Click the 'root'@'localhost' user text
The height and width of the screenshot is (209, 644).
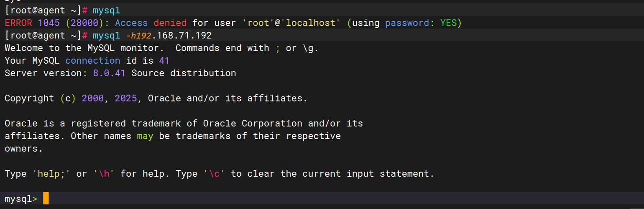(292, 23)
